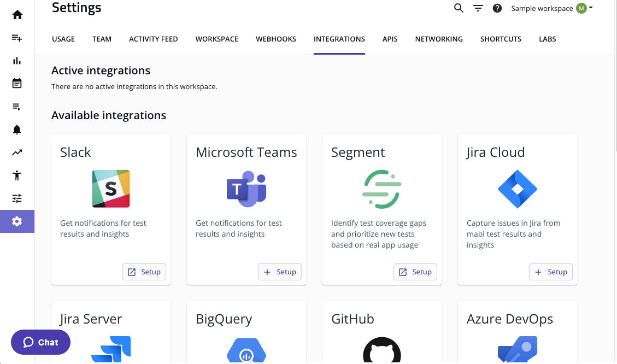Open the bell insights sidebar icon
This screenshot has width=617, height=364.
(x=17, y=130)
